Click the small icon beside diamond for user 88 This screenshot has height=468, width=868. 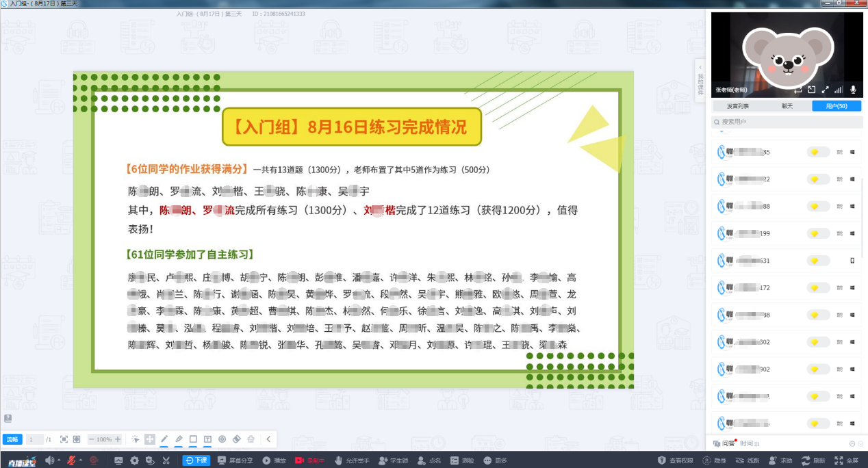point(839,207)
